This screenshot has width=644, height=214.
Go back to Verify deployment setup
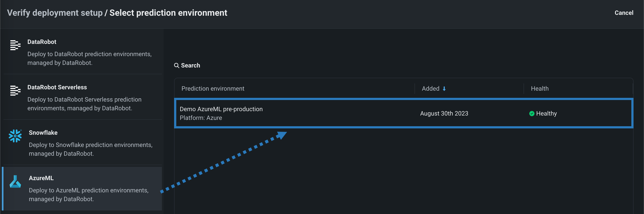click(55, 13)
